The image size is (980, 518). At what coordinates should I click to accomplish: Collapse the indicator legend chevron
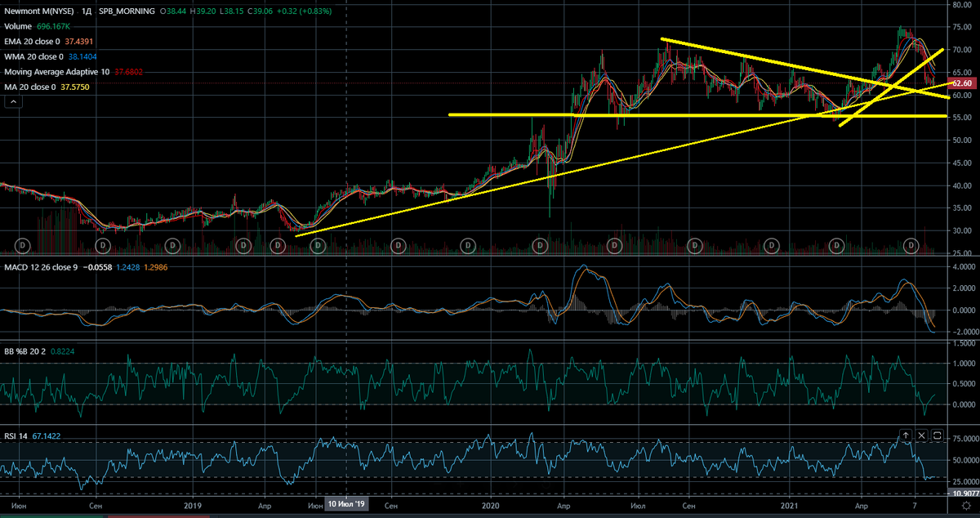pyautogui.click(x=13, y=101)
